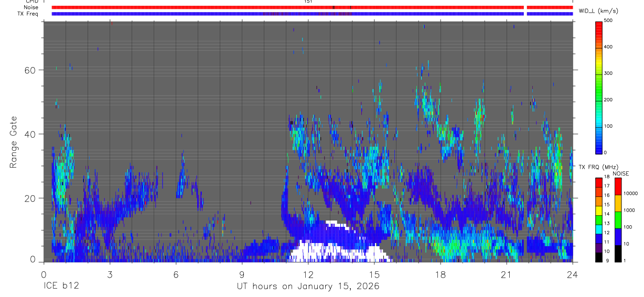
Task: Click the '24' hour tick on time axis
Action: coord(573,274)
